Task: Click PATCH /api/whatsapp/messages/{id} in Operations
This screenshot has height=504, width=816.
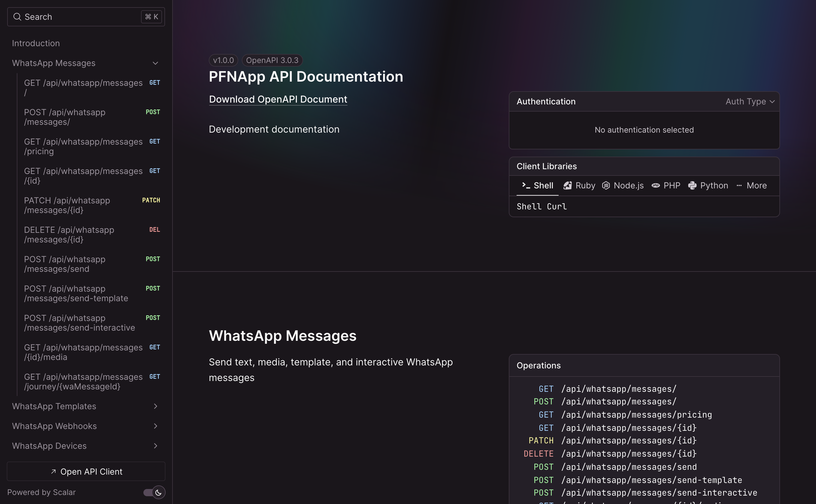Action: (x=613, y=441)
